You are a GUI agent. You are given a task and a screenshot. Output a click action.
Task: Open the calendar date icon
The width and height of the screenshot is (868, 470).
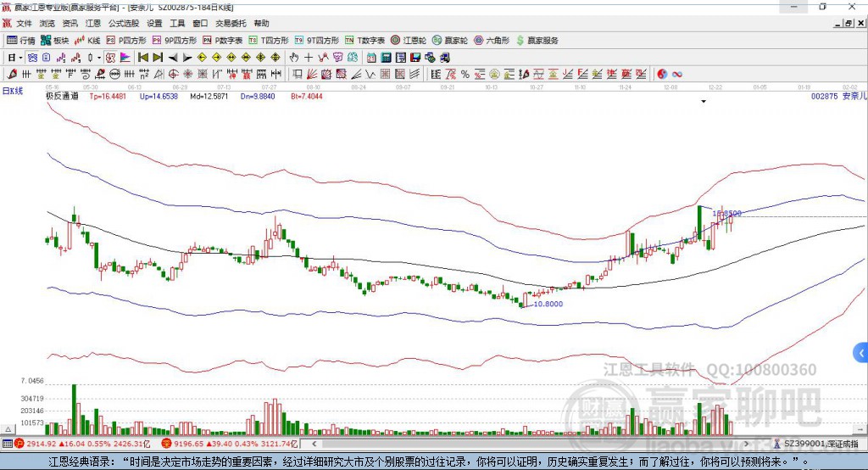371,58
